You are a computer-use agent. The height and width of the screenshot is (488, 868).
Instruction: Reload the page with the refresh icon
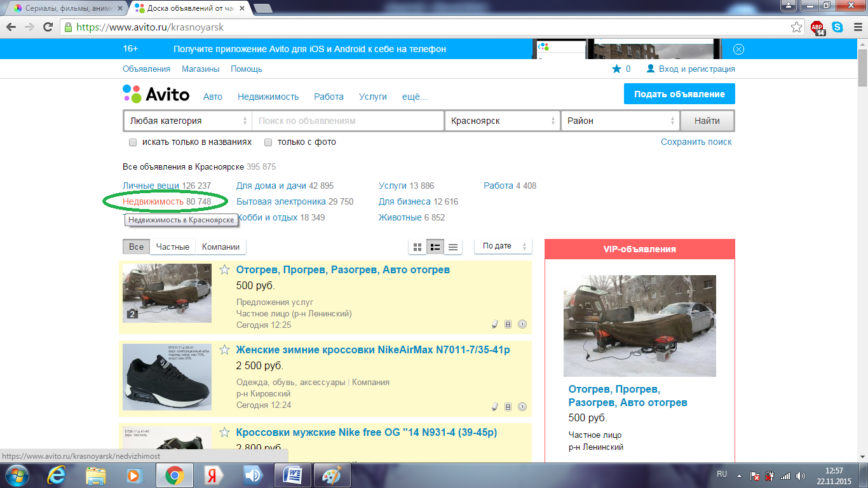pyautogui.click(x=48, y=27)
